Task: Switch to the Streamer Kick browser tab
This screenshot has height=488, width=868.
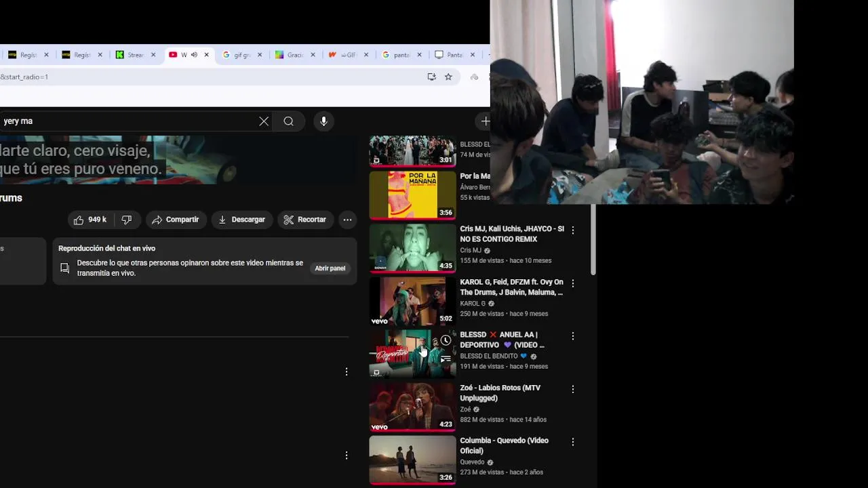Action: coord(135,55)
